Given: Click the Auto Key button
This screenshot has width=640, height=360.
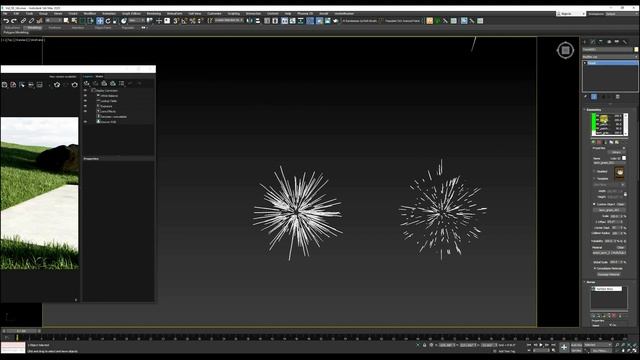Looking at the screenshot, I should 576,345.
